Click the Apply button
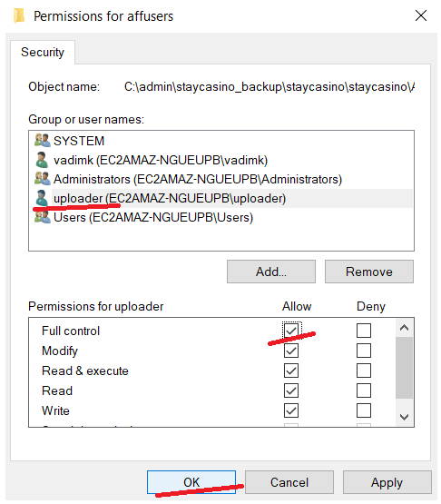 387,482
